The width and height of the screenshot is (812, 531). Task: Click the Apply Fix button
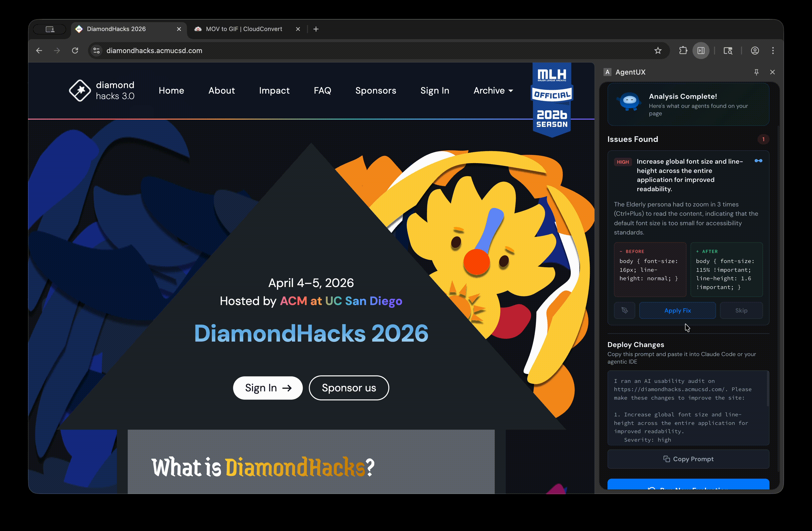coord(677,310)
